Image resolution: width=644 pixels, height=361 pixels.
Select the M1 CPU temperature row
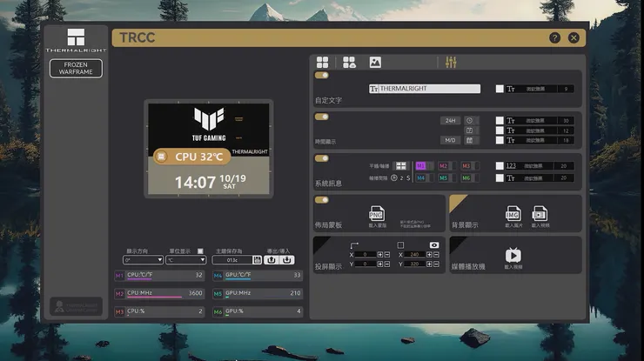159,275
